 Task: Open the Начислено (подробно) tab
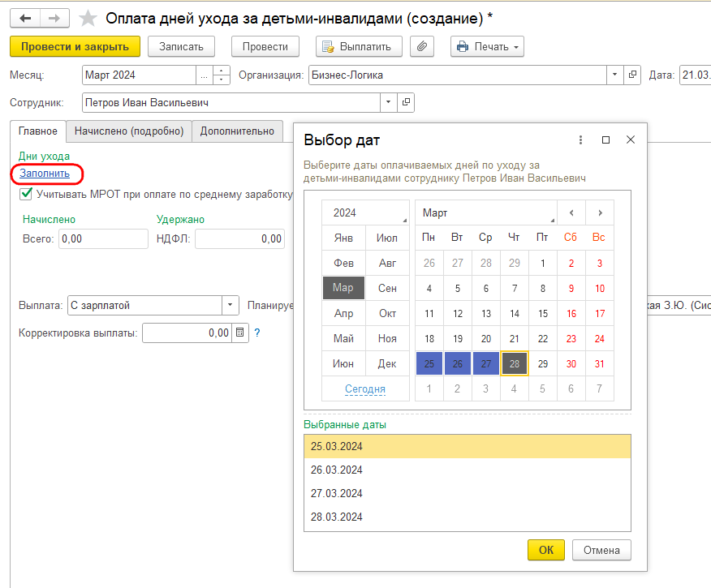click(129, 131)
